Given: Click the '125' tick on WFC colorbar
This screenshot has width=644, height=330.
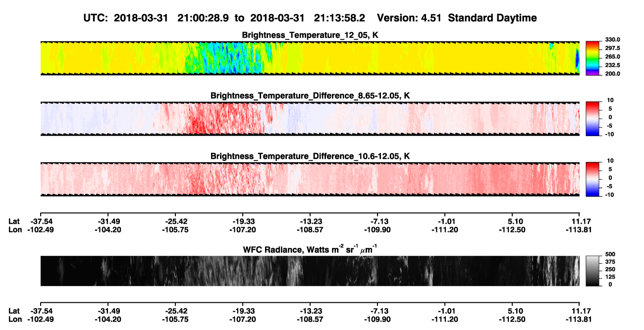Looking at the screenshot, I should tap(610, 277).
